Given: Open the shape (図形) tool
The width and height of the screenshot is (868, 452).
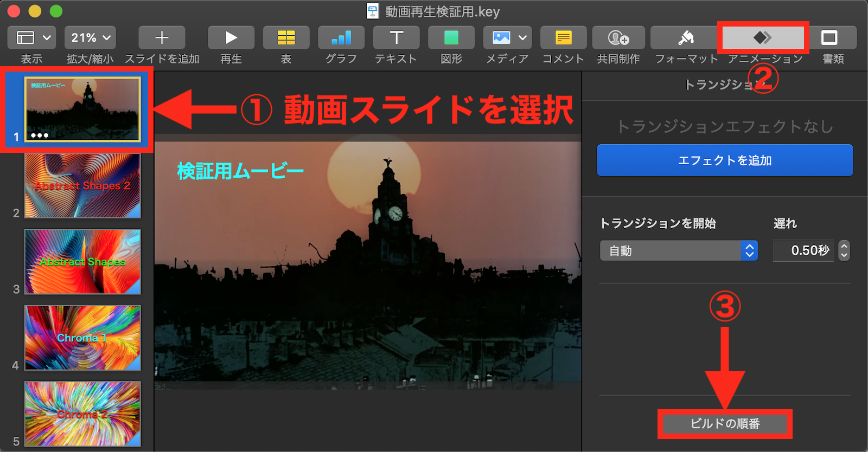Looking at the screenshot, I should click(451, 37).
